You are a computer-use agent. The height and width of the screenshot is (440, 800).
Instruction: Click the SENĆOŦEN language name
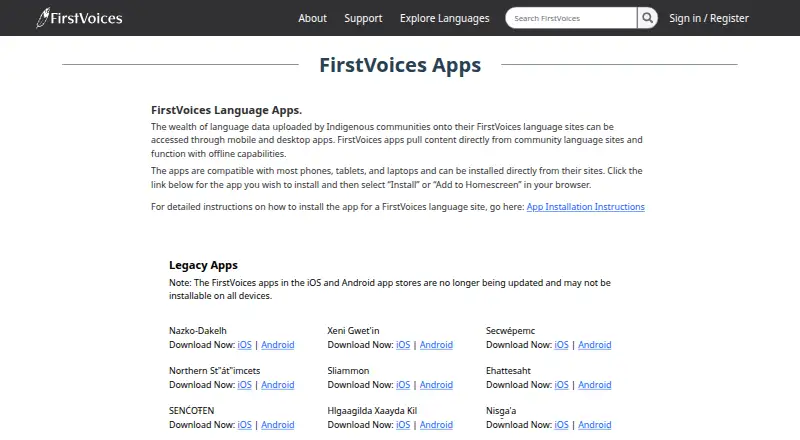(x=191, y=410)
